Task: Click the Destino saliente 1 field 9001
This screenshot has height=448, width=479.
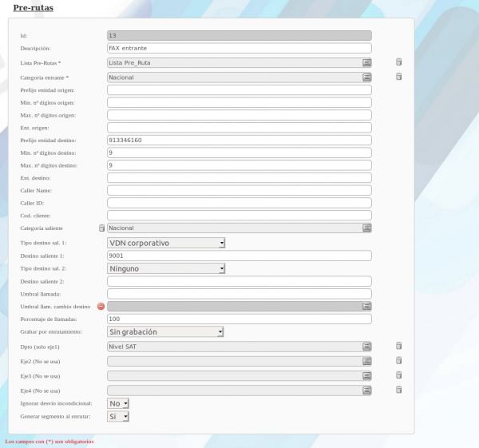Action: [x=239, y=256]
